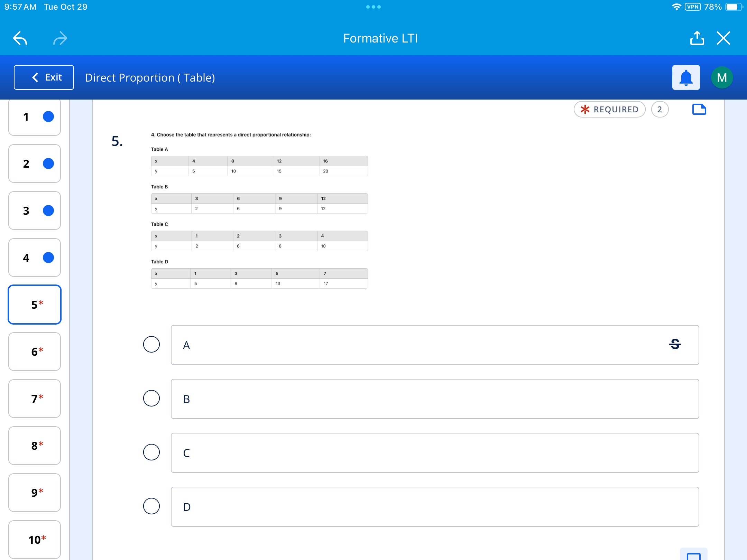Jump to question 10 in sidebar
Viewport: 747px width, 560px height.
click(35, 540)
